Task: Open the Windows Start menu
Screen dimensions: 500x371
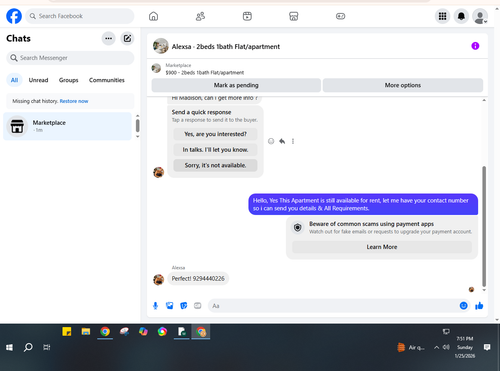Action: tap(9, 348)
